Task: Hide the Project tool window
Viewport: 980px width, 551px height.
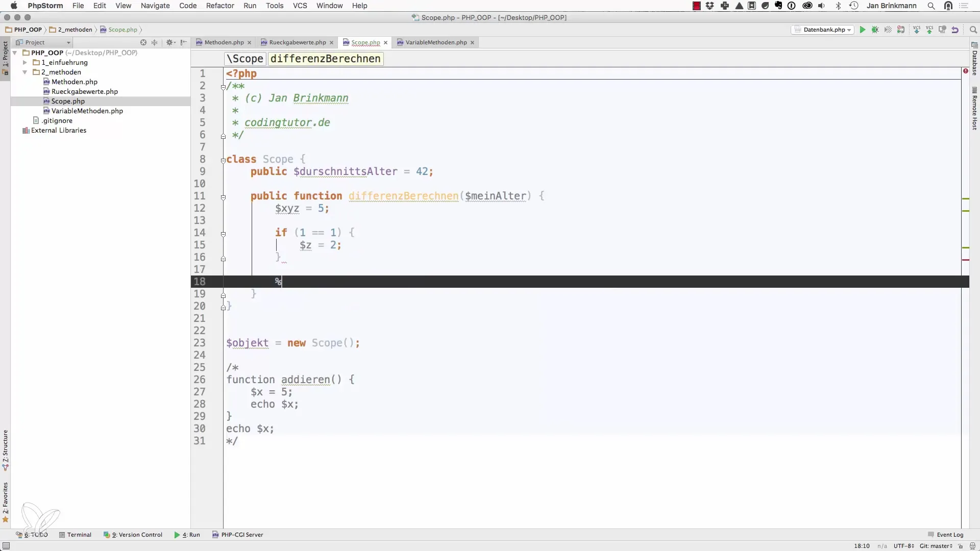Action: tap(184, 42)
